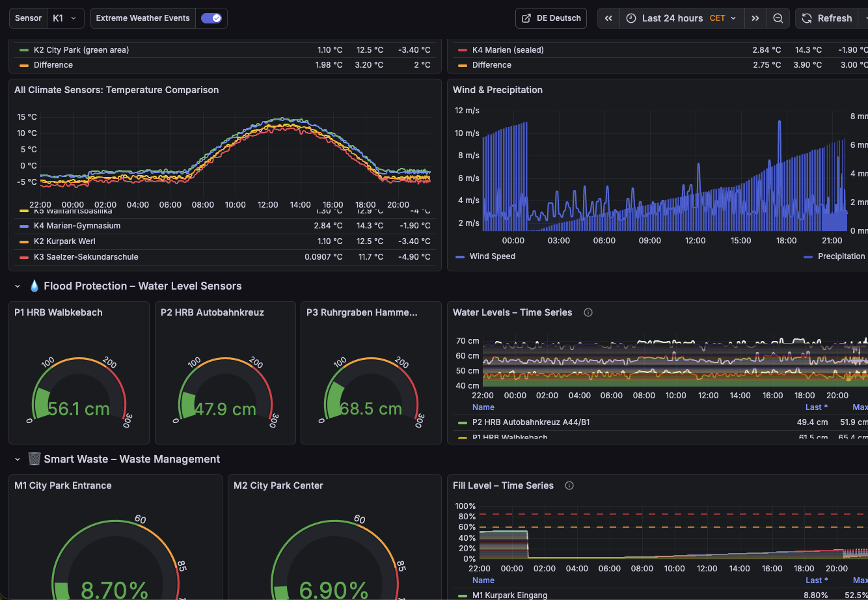Viewport: 868px width, 600px height.
Task: Click the K4 Marien-Gymnasium legend color swatch
Action: click(24, 226)
